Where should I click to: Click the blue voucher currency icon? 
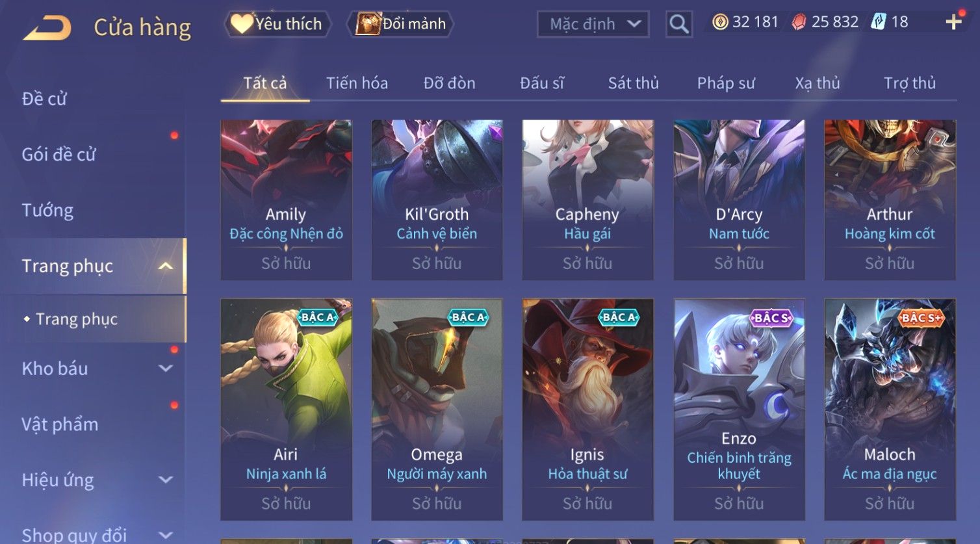(879, 22)
